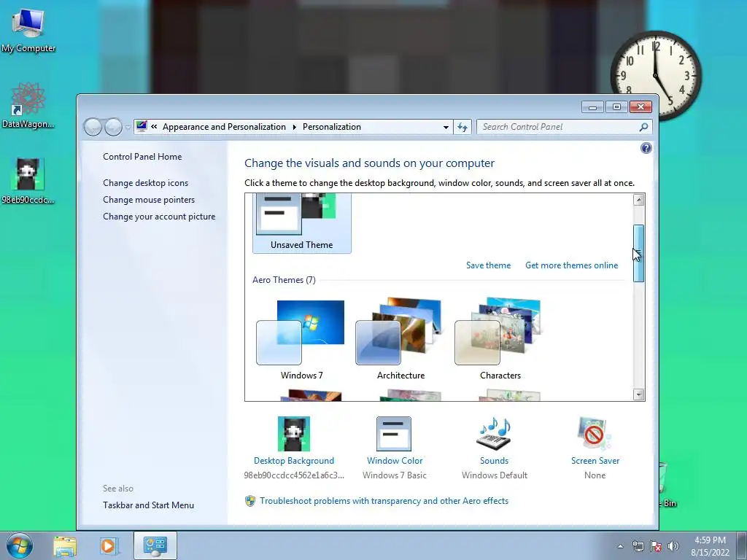This screenshot has width=747, height=560.
Task: Click the Screen Saver text link
Action: pyautogui.click(x=595, y=461)
